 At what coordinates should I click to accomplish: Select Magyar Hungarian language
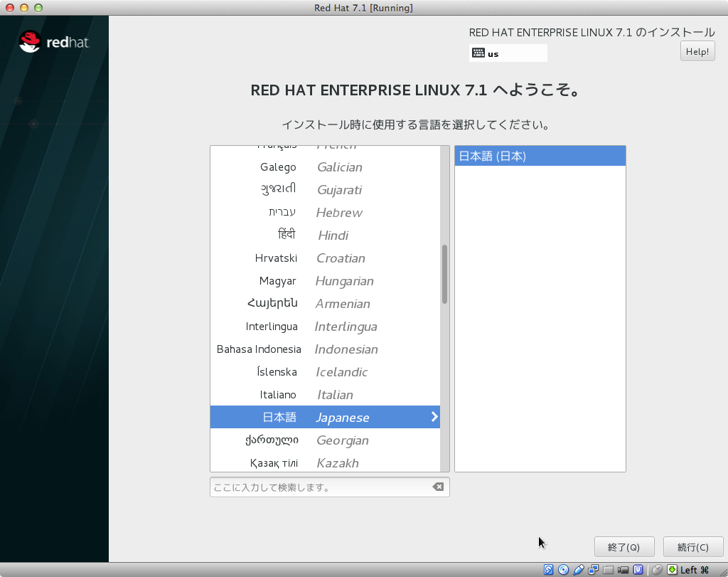325,280
